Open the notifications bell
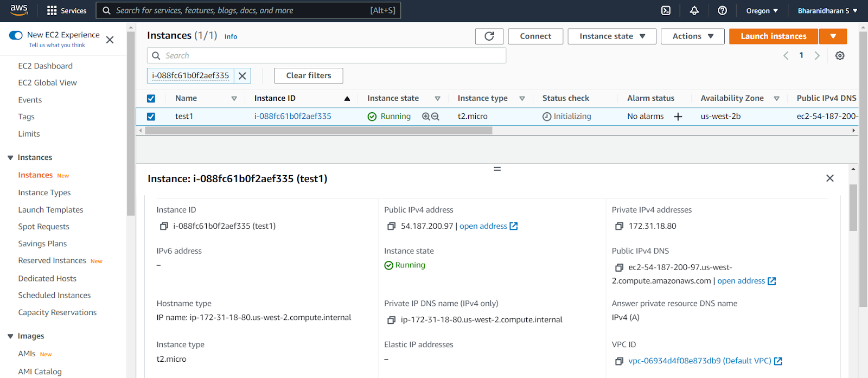Viewport: 868px width, 378px height. (x=694, y=10)
